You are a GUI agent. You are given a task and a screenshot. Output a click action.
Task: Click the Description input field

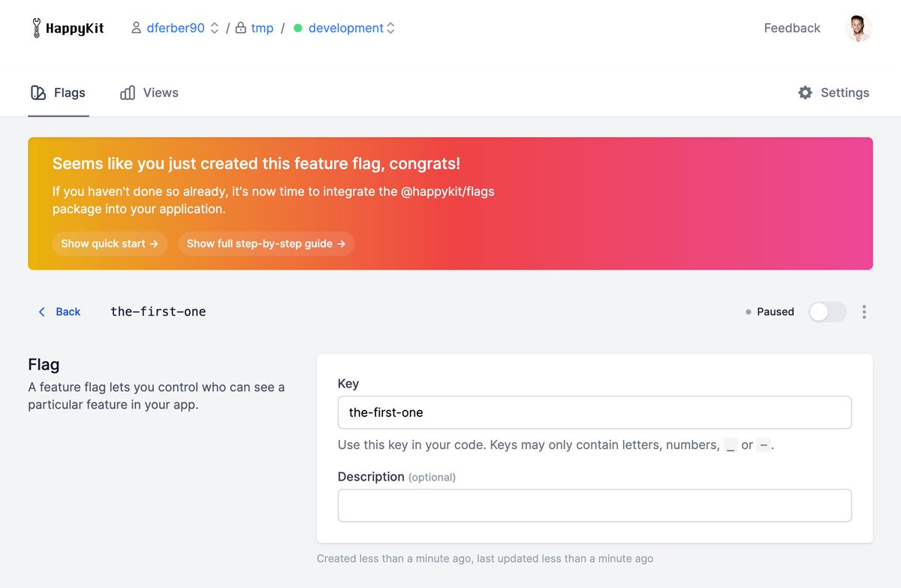coord(595,505)
